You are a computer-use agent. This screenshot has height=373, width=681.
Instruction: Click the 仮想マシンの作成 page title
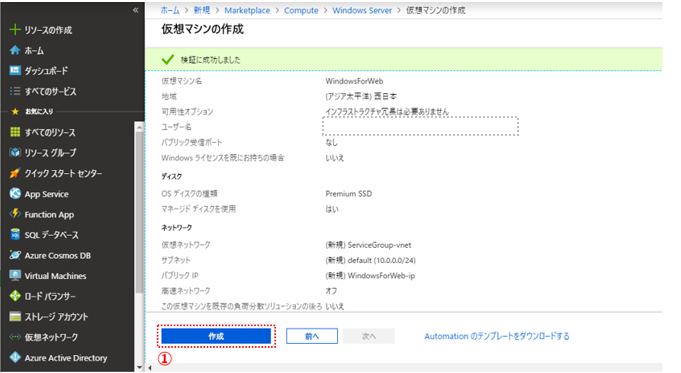pyautogui.click(x=202, y=29)
